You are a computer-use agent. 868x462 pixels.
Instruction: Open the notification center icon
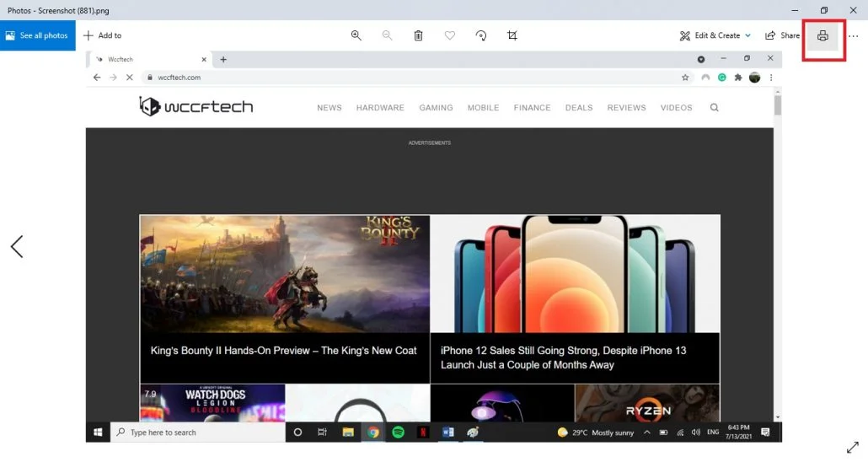click(765, 432)
